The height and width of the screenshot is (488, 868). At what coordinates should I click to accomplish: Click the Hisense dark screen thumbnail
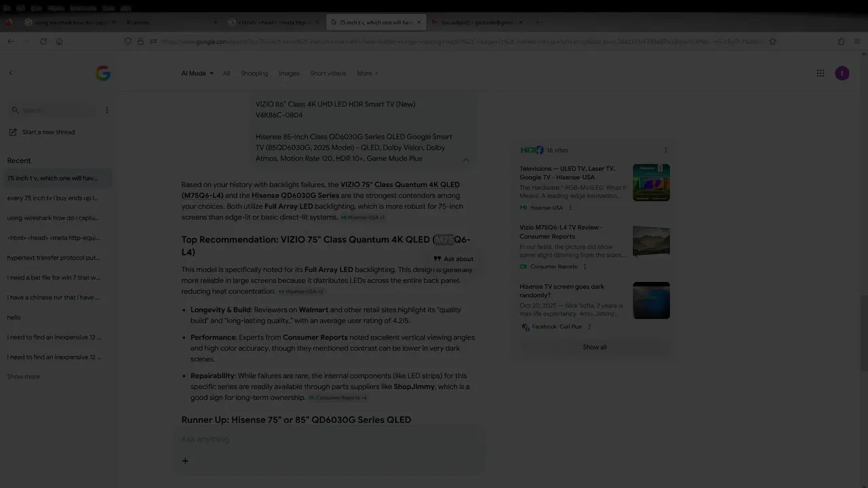click(x=651, y=300)
